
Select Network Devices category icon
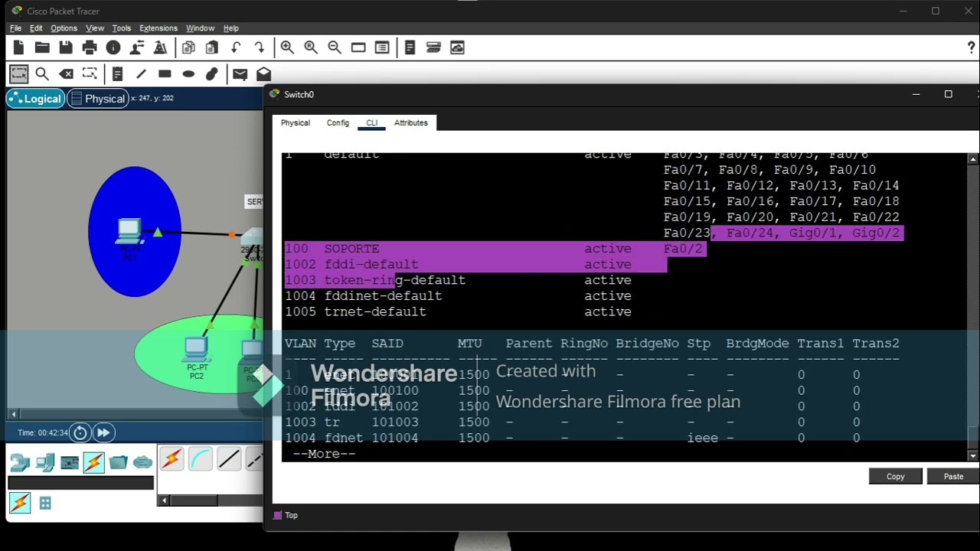[x=20, y=461]
